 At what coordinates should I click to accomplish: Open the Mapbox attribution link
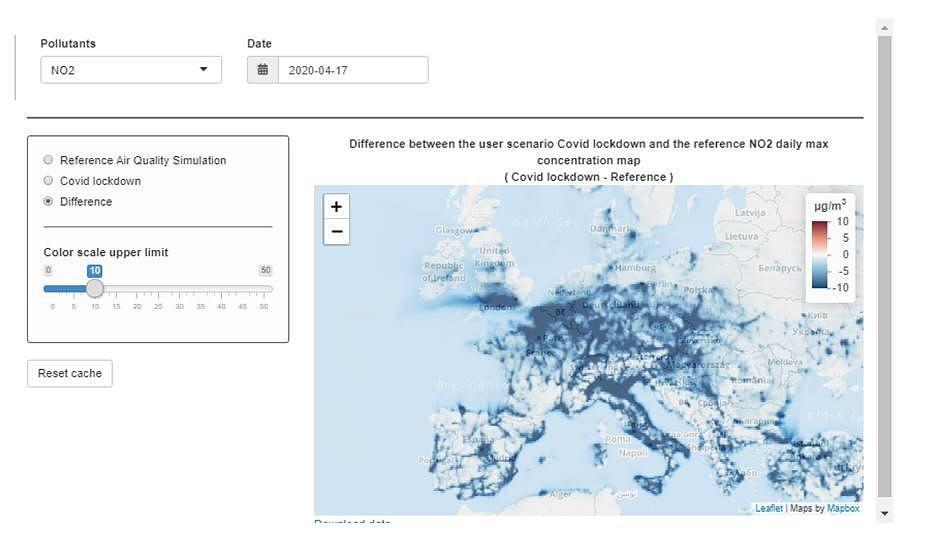coord(843,508)
